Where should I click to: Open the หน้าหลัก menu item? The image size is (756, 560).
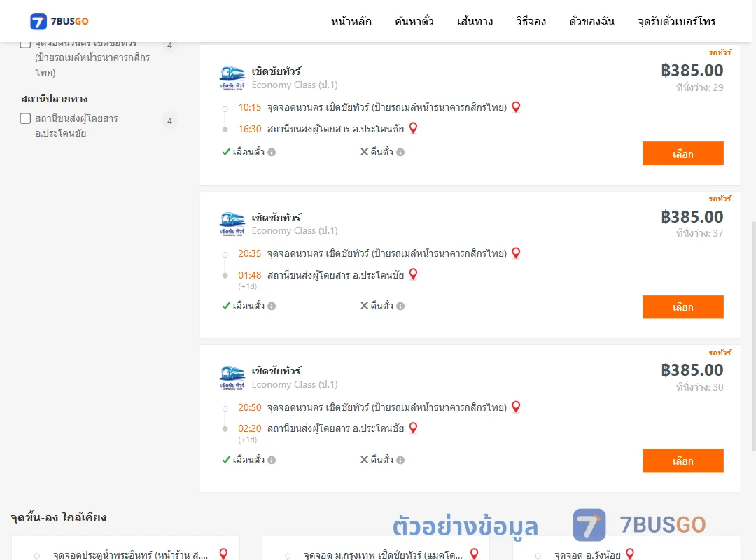coord(351,21)
